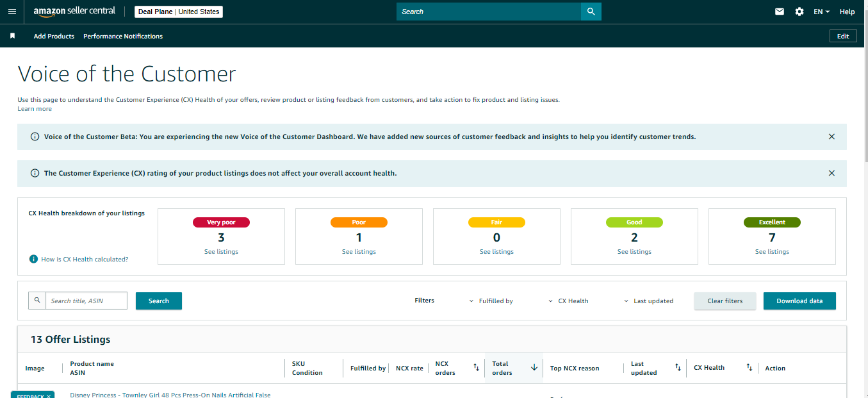Open How is CX Health calculated link

pyautogui.click(x=85, y=259)
